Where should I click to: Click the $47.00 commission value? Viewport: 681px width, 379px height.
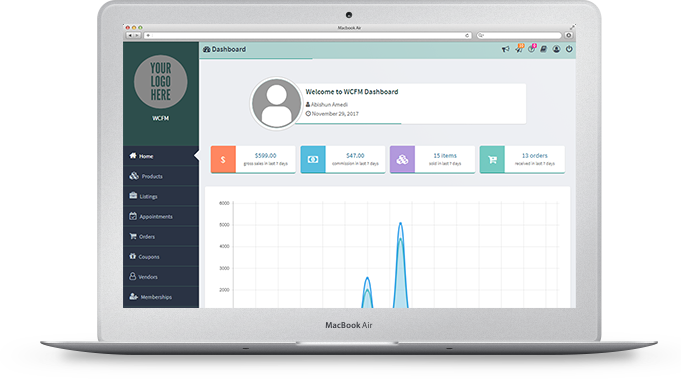tap(355, 155)
